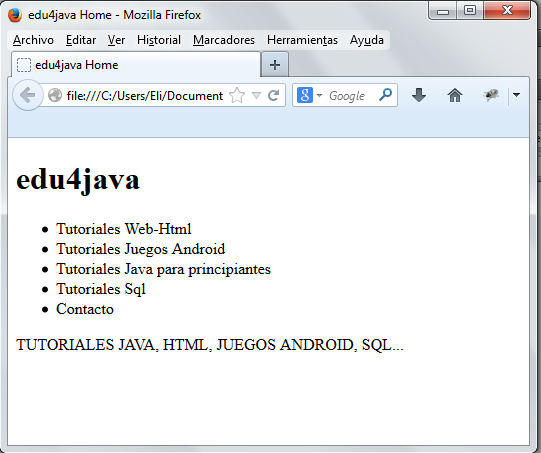Click the globe site identity icon

tap(55, 96)
